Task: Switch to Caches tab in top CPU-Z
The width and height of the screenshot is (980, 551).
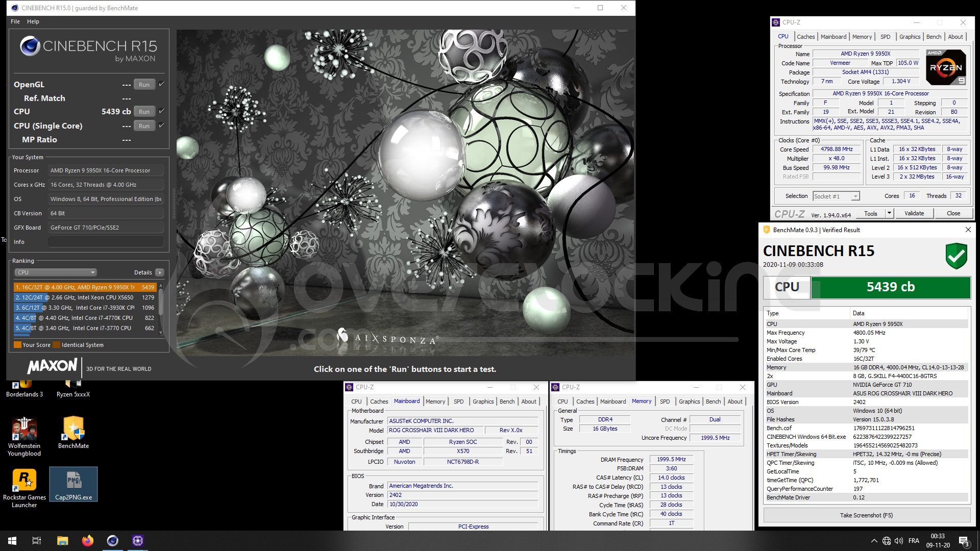Action: tap(805, 37)
